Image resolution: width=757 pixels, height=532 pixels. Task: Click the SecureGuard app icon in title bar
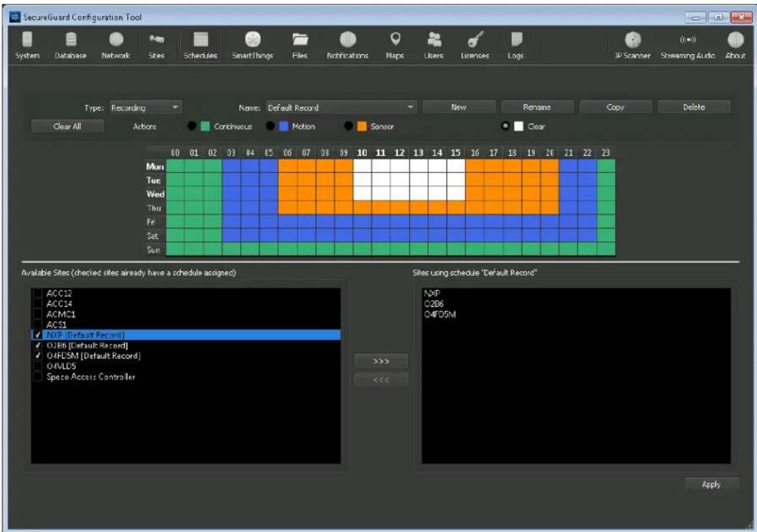[x=16, y=17]
